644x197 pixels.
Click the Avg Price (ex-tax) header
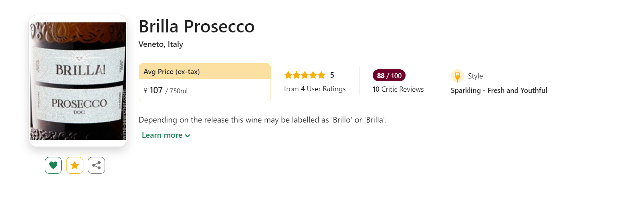pyautogui.click(x=172, y=72)
